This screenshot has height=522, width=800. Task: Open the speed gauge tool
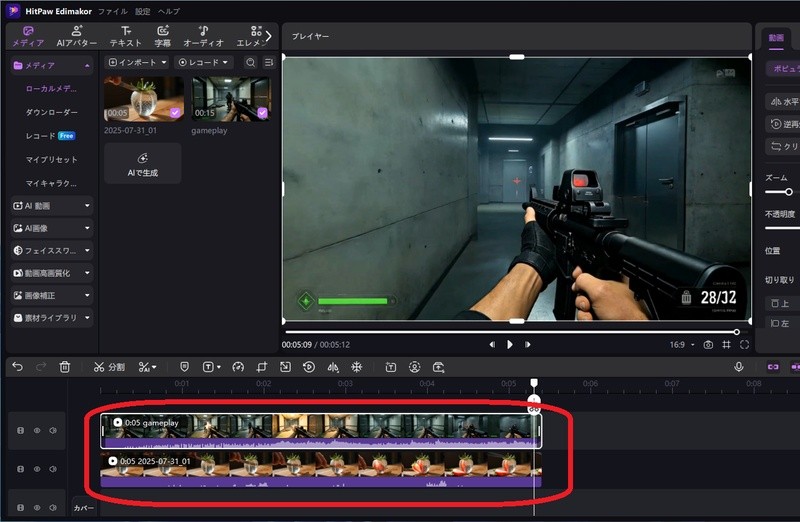point(238,367)
